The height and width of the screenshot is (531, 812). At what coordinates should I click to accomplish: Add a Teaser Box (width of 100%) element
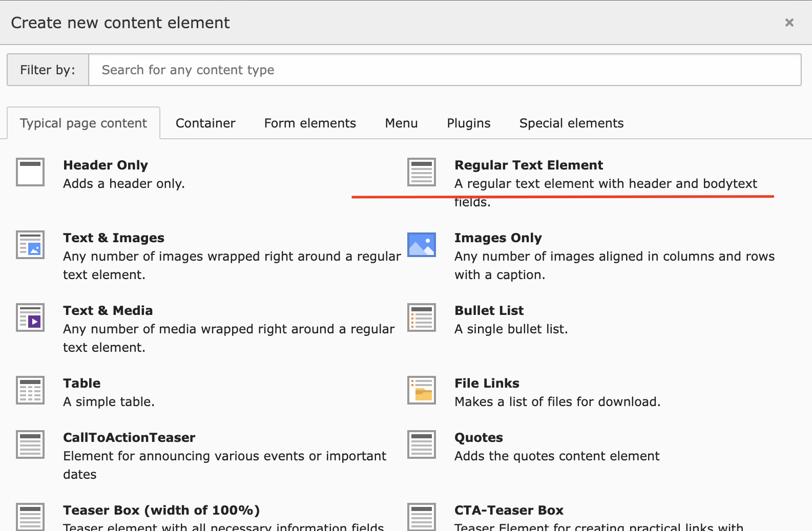click(161, 511)
